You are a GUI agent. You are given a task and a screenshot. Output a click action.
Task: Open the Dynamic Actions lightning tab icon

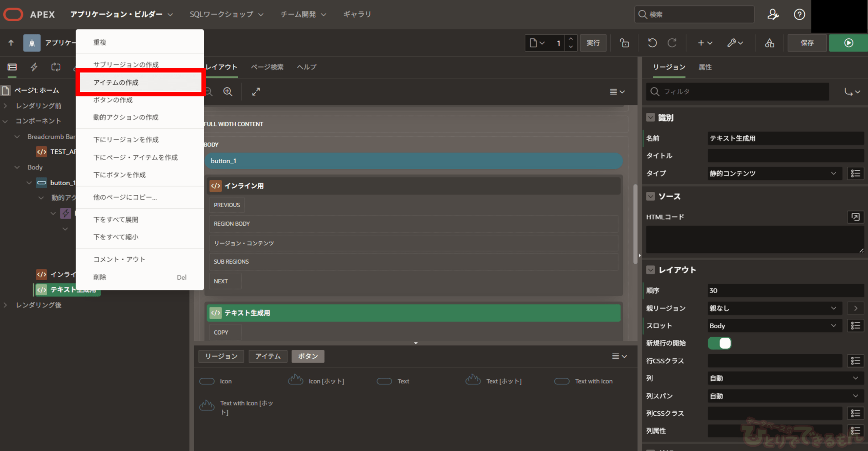click(x=34, y=67)
